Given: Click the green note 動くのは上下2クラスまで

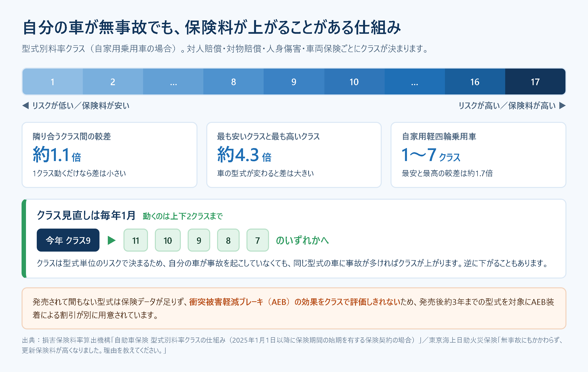Looking at the screenshot, I should coord(183,216).
